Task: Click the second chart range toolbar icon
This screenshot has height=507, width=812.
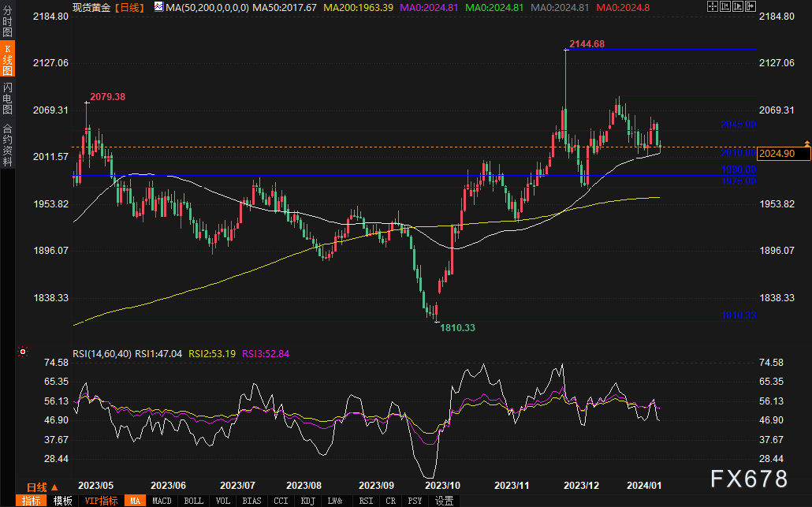Action: [725, 6]
